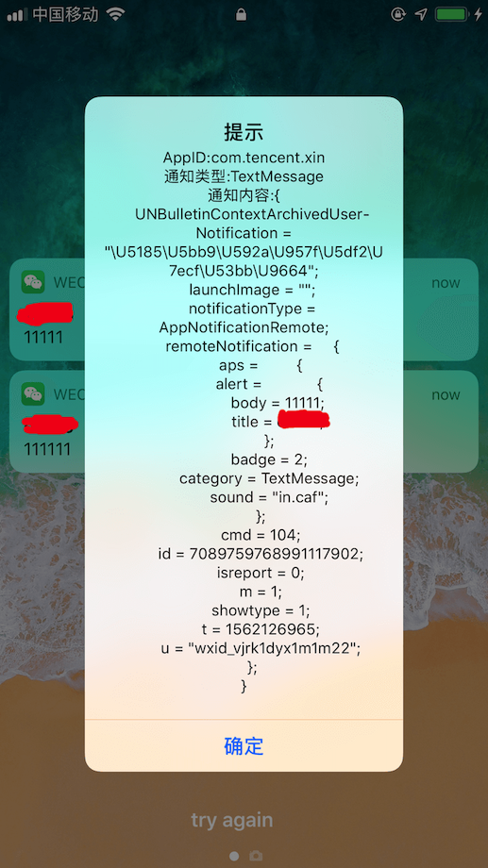
Task: Tap the 确定 button in the alert
Action: tap(244, 745)
